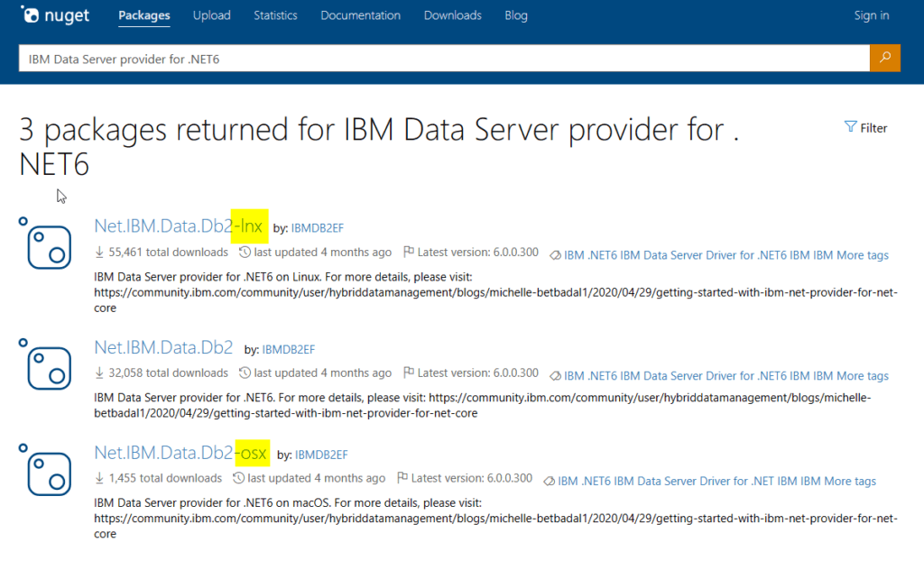
Task: Open Net.IBM.Data.Db2-lnx package link
Action: tap(179, 225)
